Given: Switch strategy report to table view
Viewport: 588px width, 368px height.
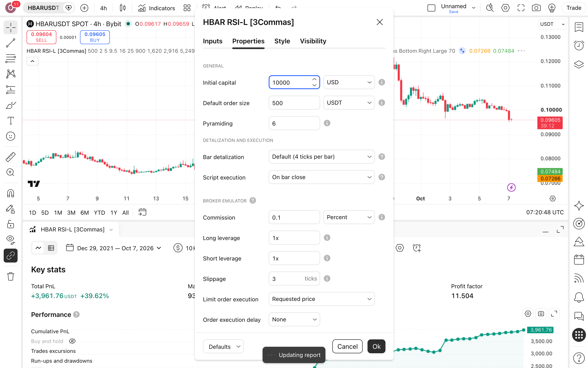Looking at the screenshot, I should [51, 248].
